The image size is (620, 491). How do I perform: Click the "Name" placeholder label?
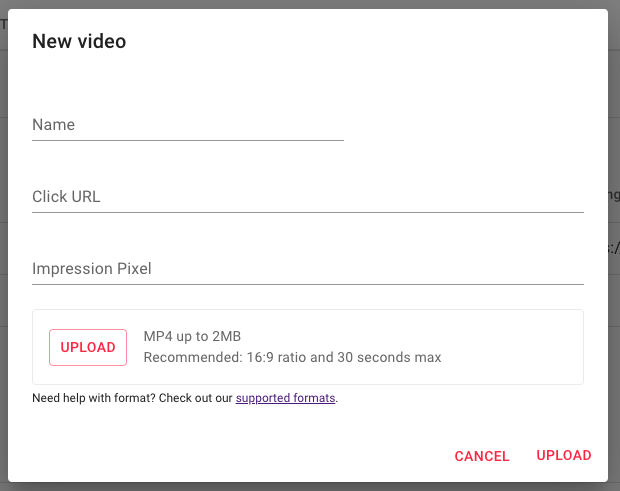tap(54, 125)
